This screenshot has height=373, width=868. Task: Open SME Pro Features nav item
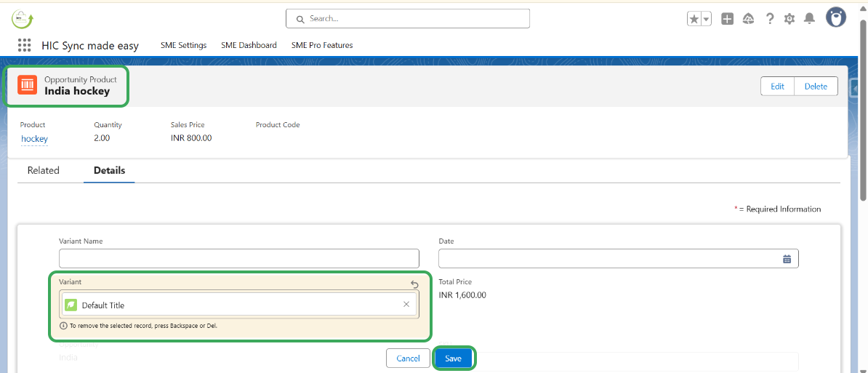point(322,45)
